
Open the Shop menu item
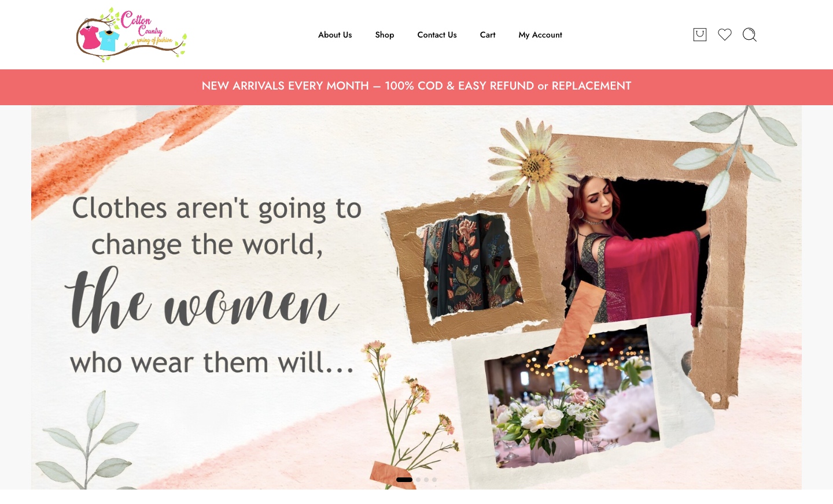click(x=385, y=35)
